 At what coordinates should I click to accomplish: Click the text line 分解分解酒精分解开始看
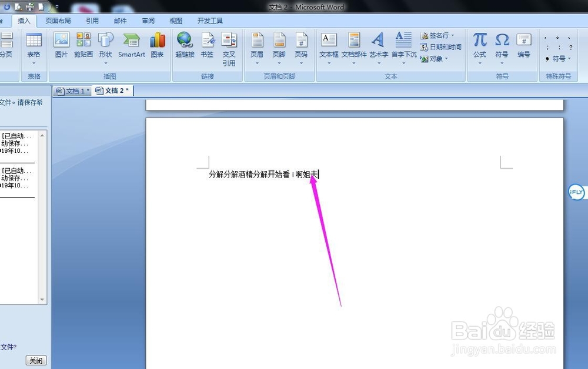pyautogui.click(x=249, y=174)
